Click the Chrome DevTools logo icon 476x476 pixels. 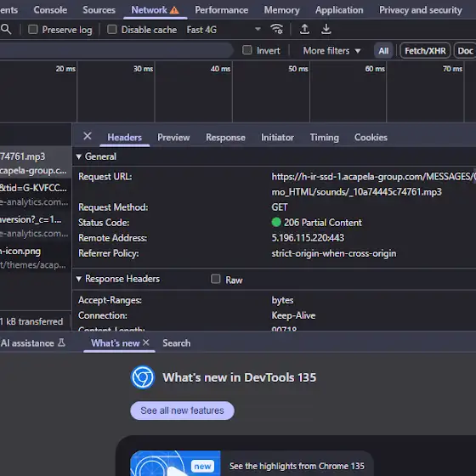point(143,377)
